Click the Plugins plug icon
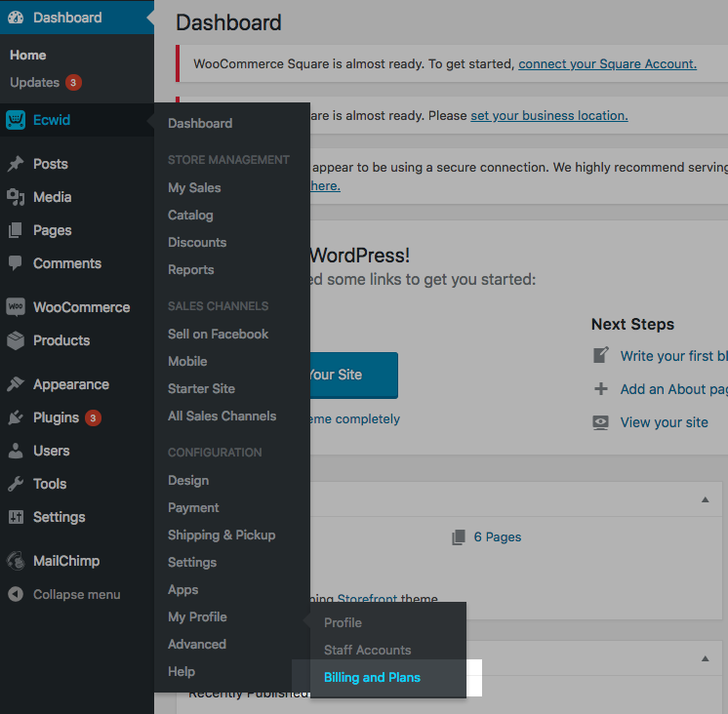The image size is (728, 714). pyautogui.click(x=16, y=417)
